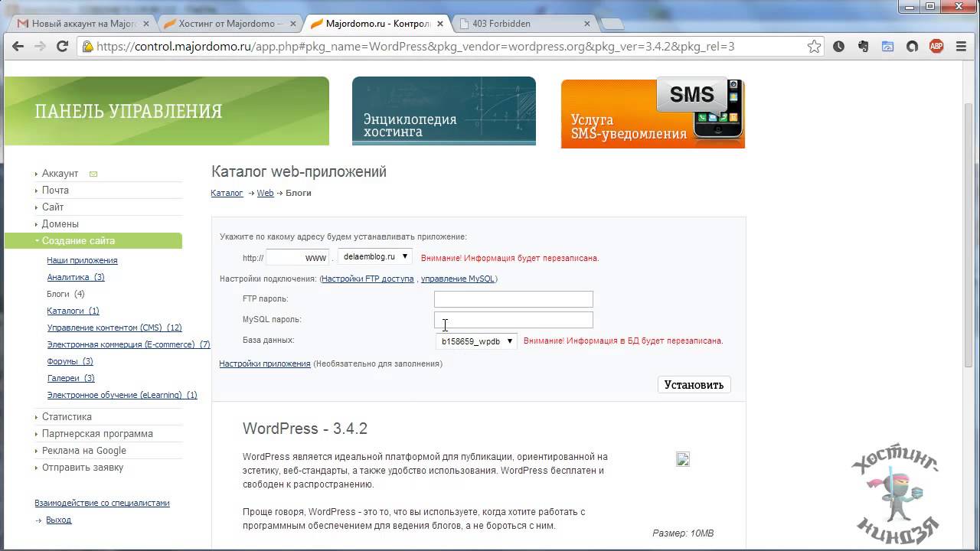Open the domain dropdown delaemblog.ru

(x=375, y=257)
